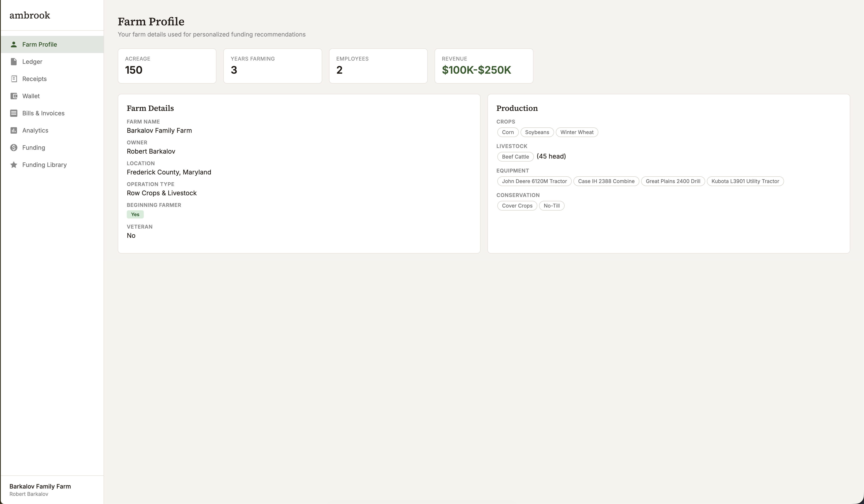Click the Acreage 150 stat card
This screenshot has width=864, height=504.
click(167, 66)
